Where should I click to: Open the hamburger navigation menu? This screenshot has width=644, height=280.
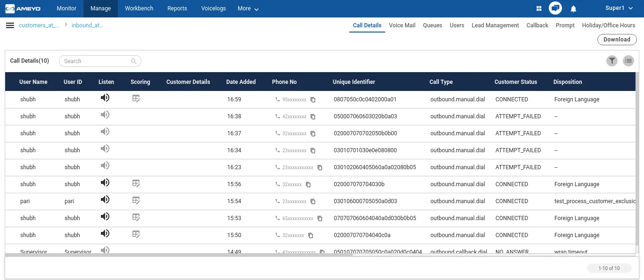tap(10, 25)
